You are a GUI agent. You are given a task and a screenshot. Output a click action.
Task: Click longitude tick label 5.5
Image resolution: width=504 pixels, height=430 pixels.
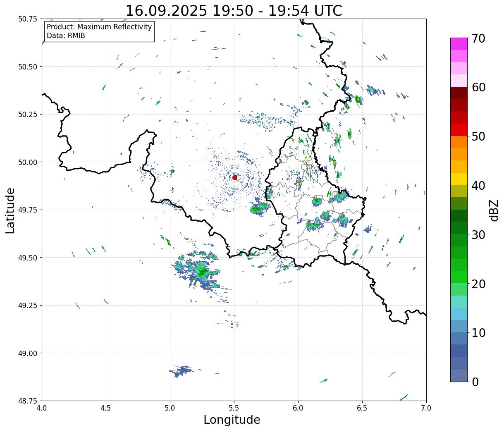[x=234, y=408]
